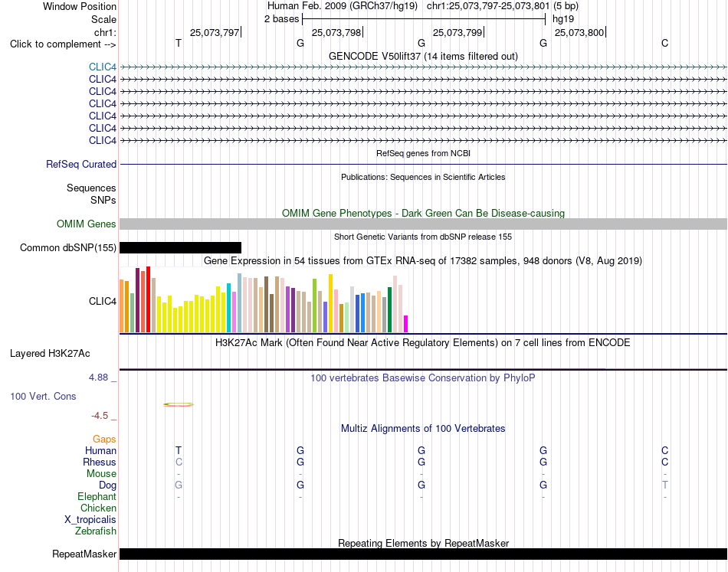Click the Sequences track label
This screenshot has height=572, width=728.
coord(91,188)
